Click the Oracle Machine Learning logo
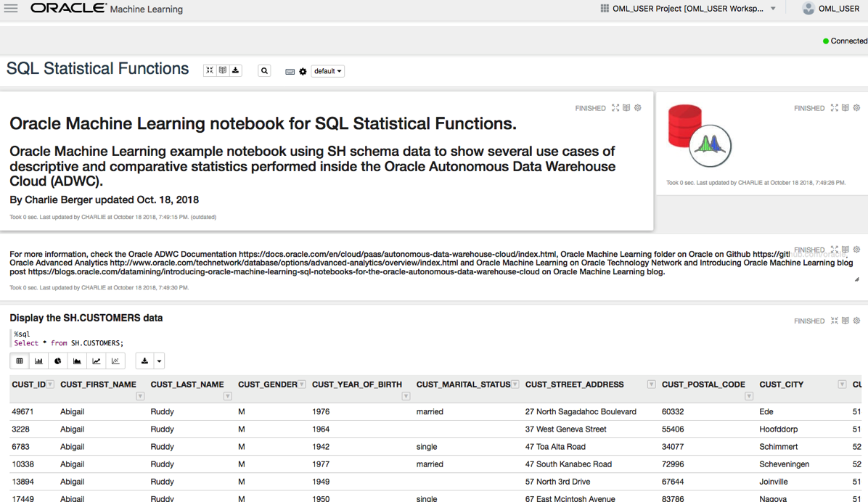Image resolution: width=868 pixels, height=502 pixels. point(106,8)
